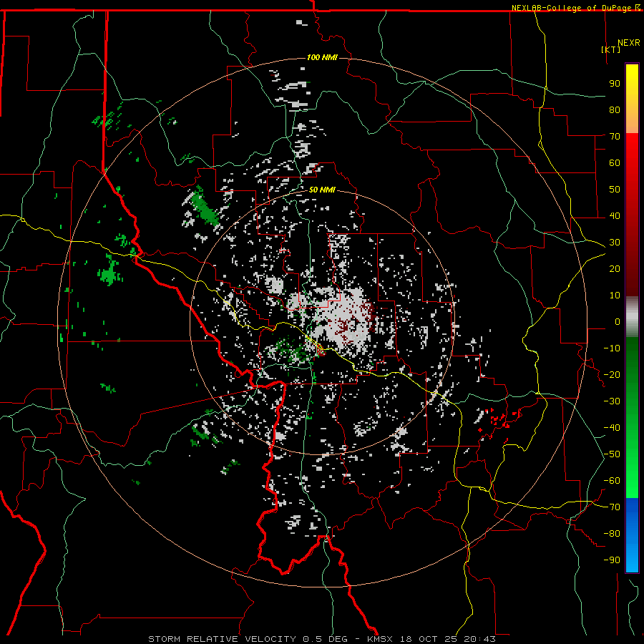
Task: Click the NEXLAB-College of DuPage credit text
Action: point(572,8)
